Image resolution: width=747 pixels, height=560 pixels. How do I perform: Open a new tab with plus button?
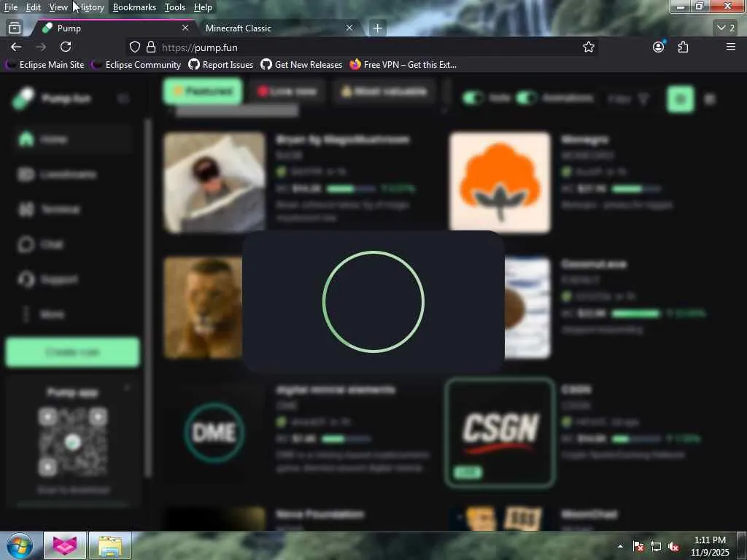click(377, 28)
